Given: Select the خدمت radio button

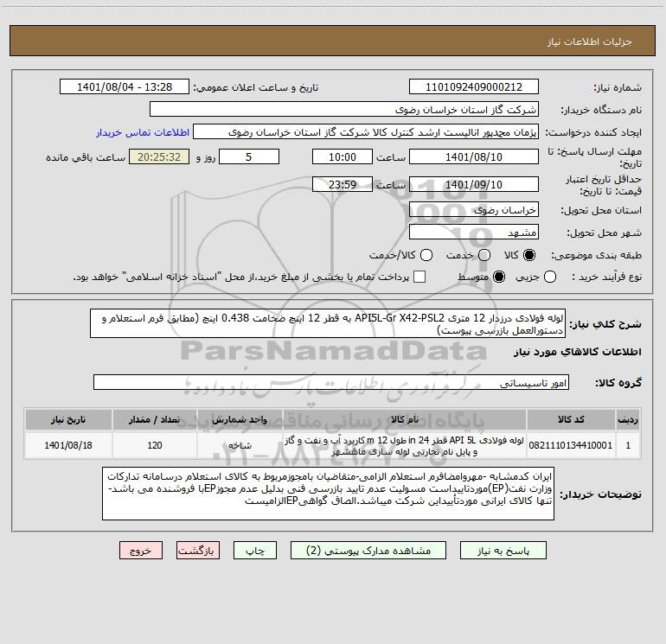Looking at the screenshot, I should tap(484, 255).
